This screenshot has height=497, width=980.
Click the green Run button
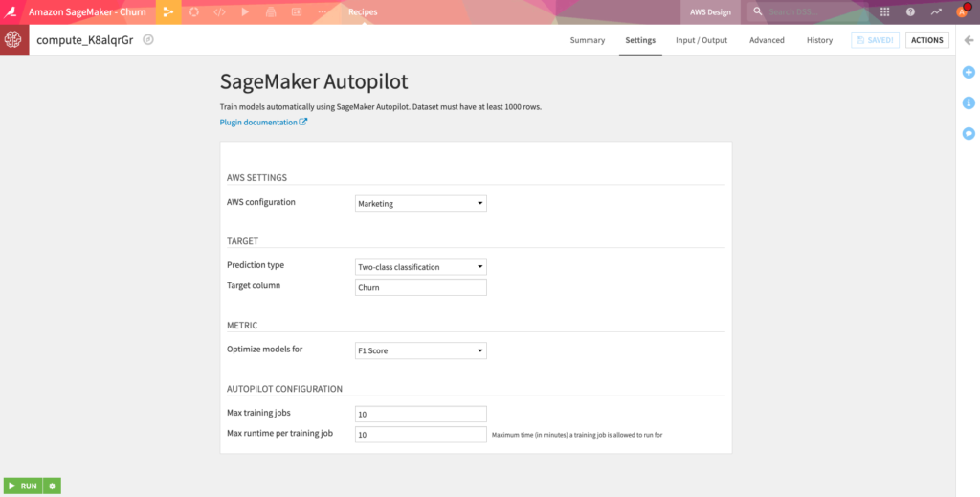tap(23, 486)
